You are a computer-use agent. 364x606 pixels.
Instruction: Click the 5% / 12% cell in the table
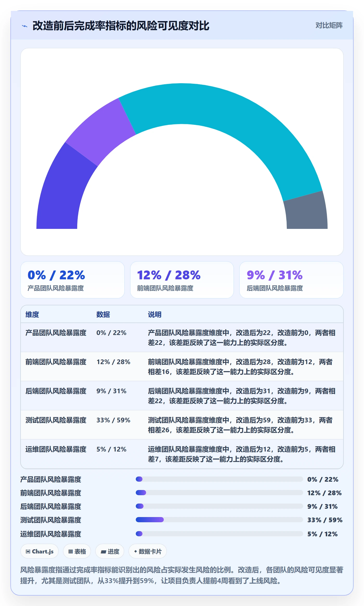[112, 449]
